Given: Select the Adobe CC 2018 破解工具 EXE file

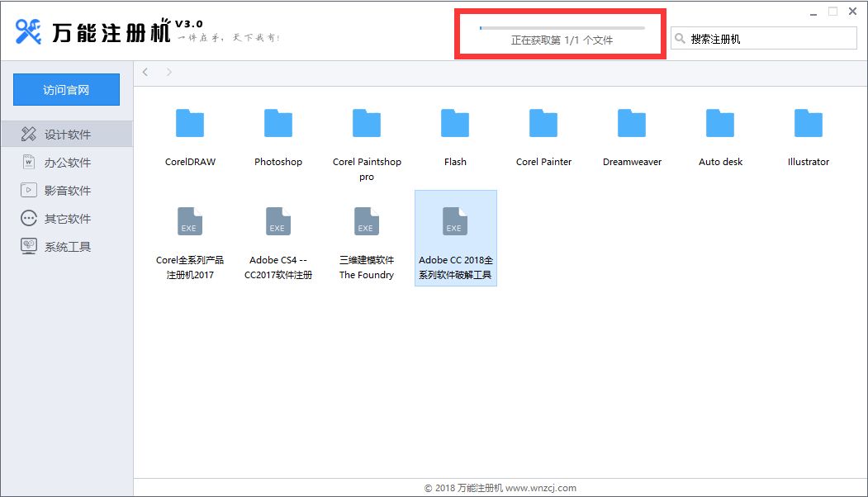Looking at the screenshot, I should [456, 238].
